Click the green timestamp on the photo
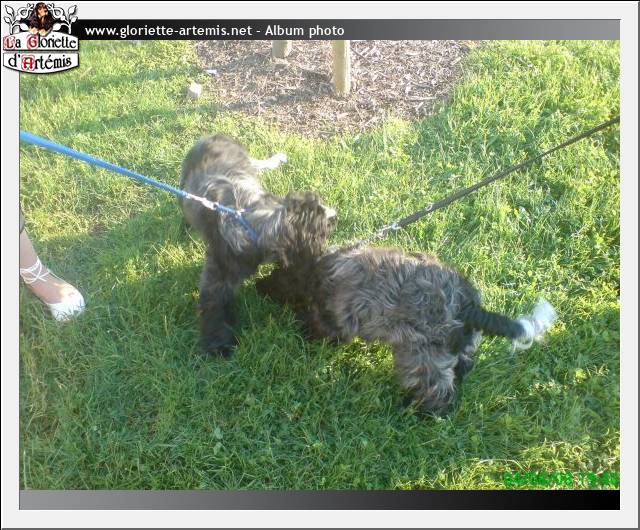Image resolution: width=640 pixels, height=530 pixels. [560, 480]
